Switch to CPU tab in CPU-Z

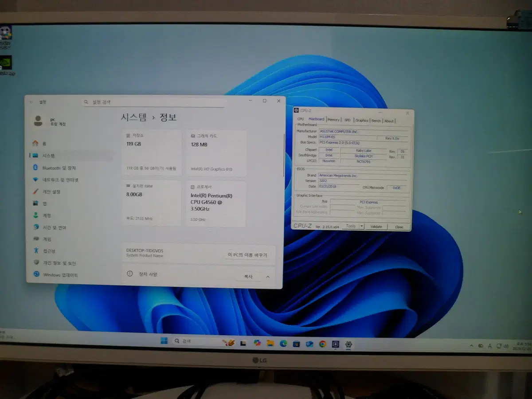tap(301, 119)
